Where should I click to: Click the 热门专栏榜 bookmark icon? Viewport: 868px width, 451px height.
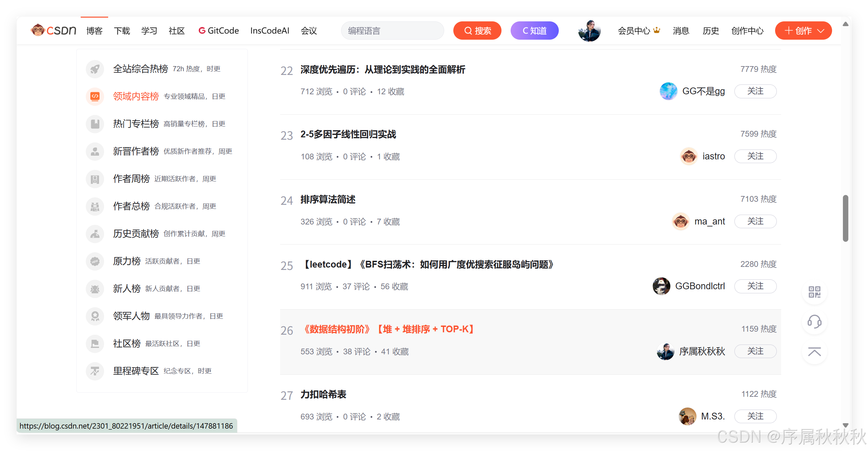pyautogui.click(x=95, y=124)
